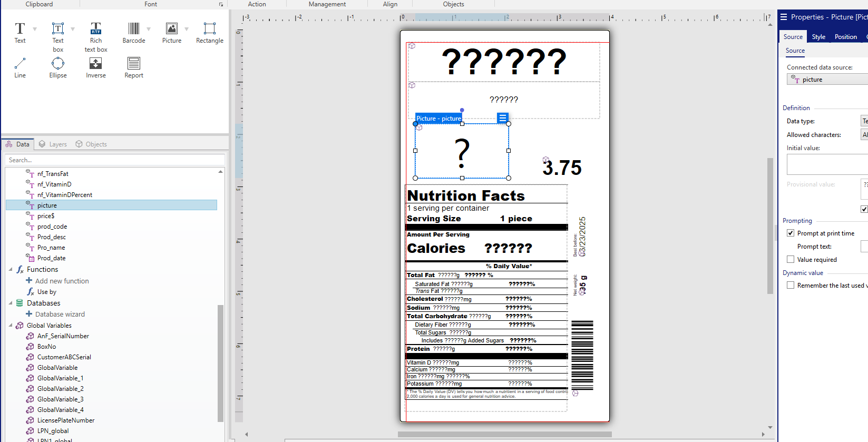Uncheck Prompt at print time
The image size is (868, 442).
coord(791,233)
